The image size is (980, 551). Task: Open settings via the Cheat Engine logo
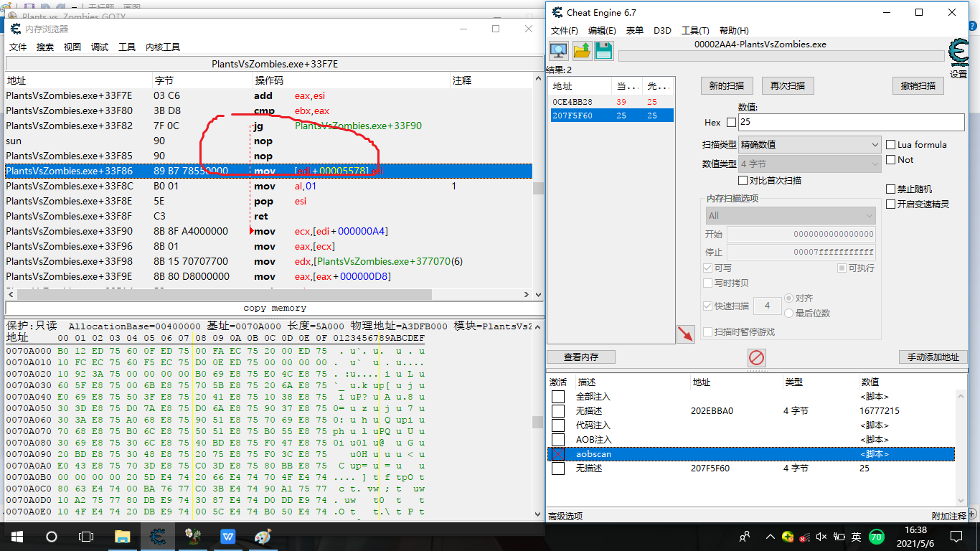point(958,50)
